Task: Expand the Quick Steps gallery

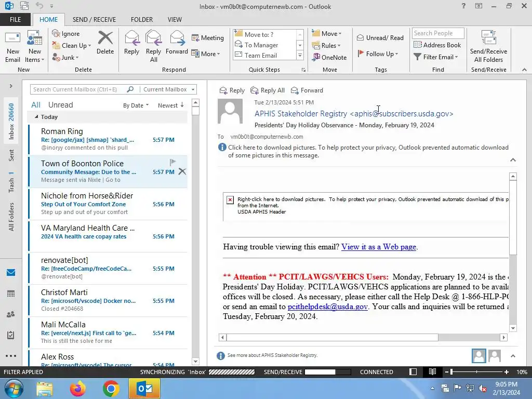Action: pyautogui.click(x=300, y=55)
